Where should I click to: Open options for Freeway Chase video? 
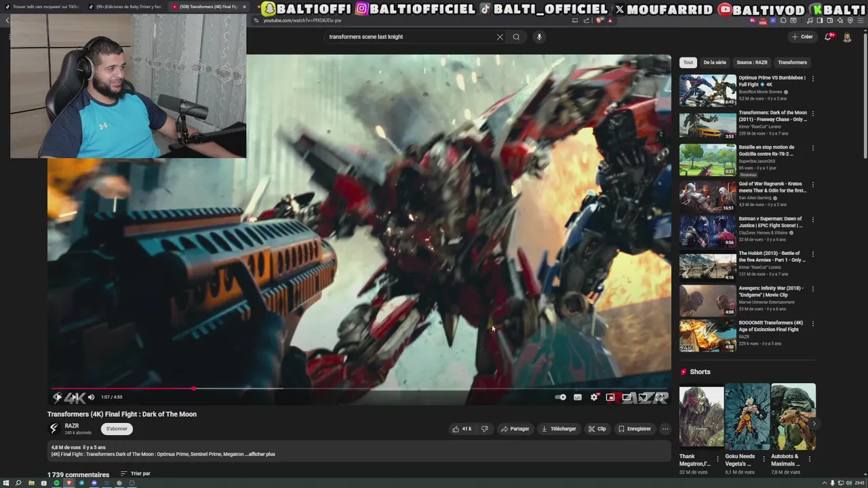click(812, 114)
